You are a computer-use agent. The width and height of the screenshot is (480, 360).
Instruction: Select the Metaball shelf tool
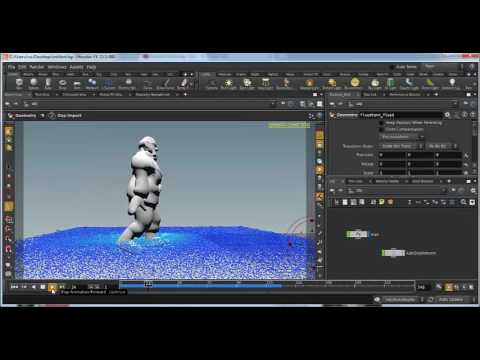(92, 83)
